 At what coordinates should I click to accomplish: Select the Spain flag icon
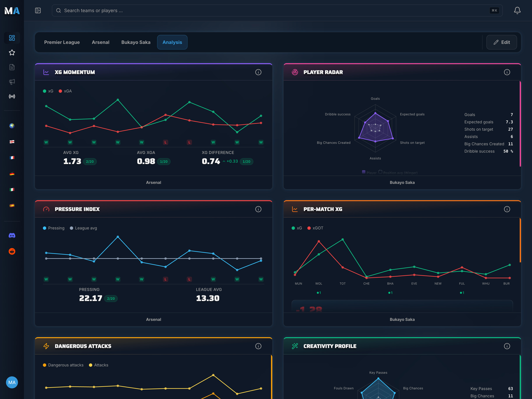12,205
